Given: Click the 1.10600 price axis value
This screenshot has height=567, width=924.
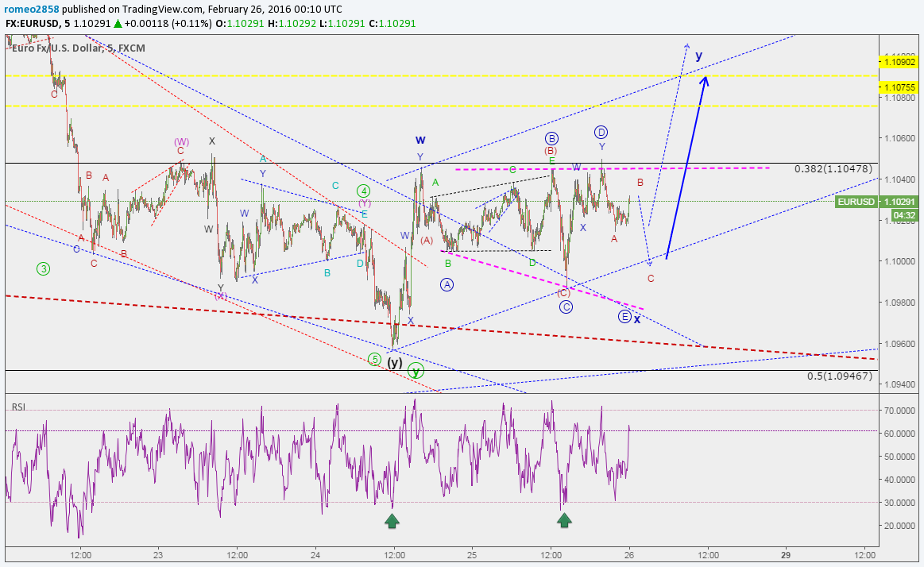Looking at the screenshot, I should pos(899,138).
